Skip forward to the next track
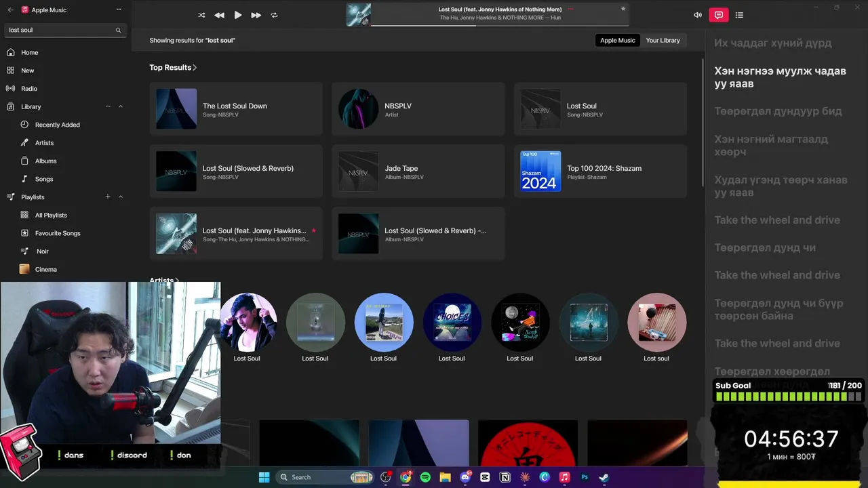The height and width of the screenshot is (488, 868). [x=256, y=15]
